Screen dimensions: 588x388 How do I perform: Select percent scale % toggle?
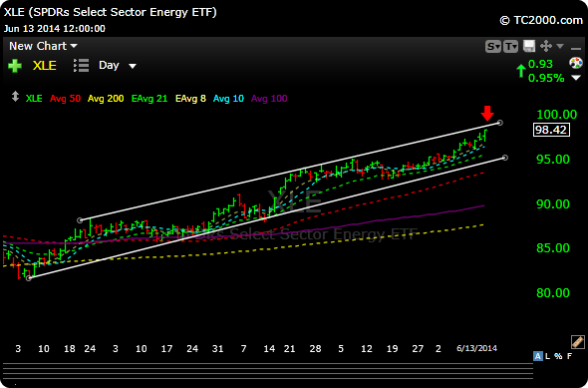[558, 356]
